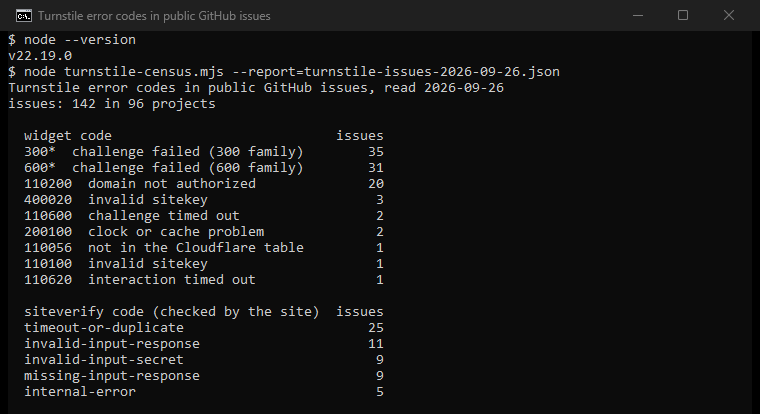Click the console icon in the title bar

[x=24, y=16]
